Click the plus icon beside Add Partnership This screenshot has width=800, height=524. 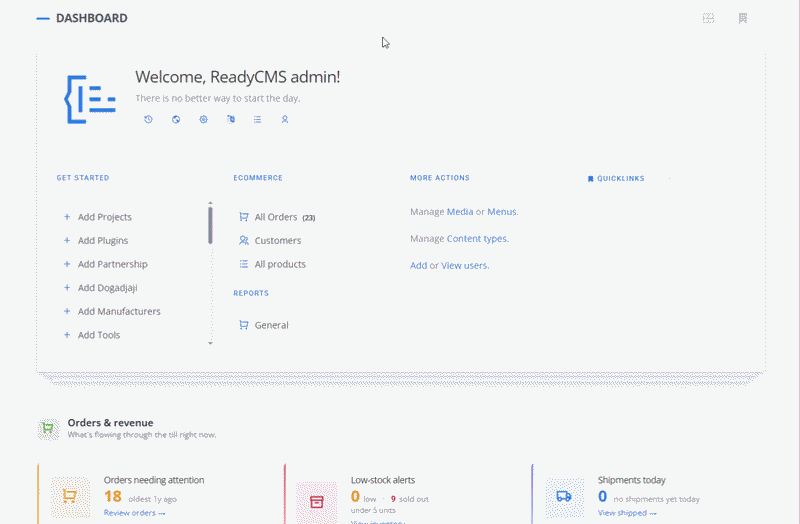(67, 264)
